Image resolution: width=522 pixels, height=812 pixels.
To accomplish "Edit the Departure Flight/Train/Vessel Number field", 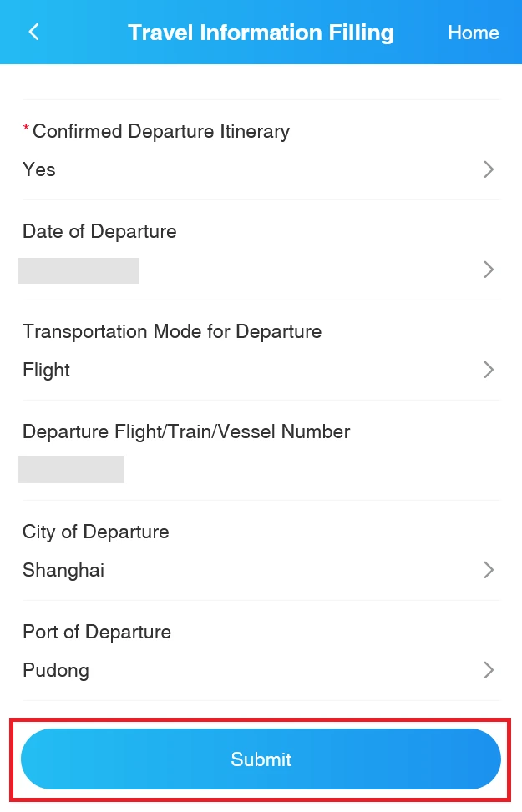I will pos(72,470).
